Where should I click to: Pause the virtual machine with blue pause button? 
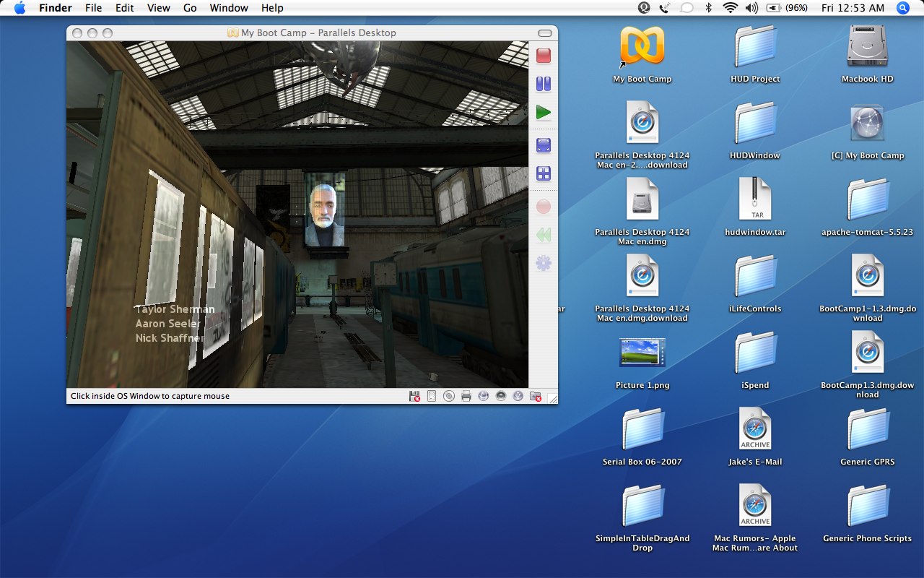[544, 84]
